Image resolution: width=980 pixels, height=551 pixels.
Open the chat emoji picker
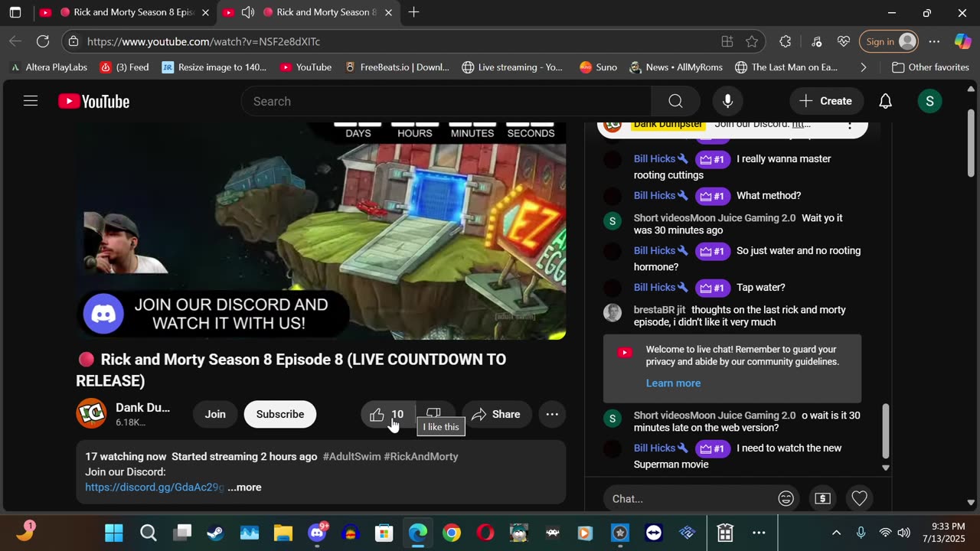click(786, 499)
